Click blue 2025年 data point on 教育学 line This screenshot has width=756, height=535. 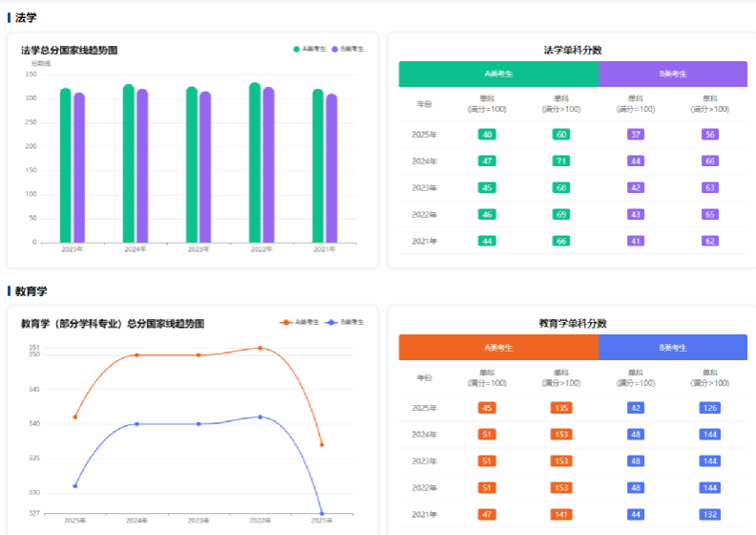point(75,485)
